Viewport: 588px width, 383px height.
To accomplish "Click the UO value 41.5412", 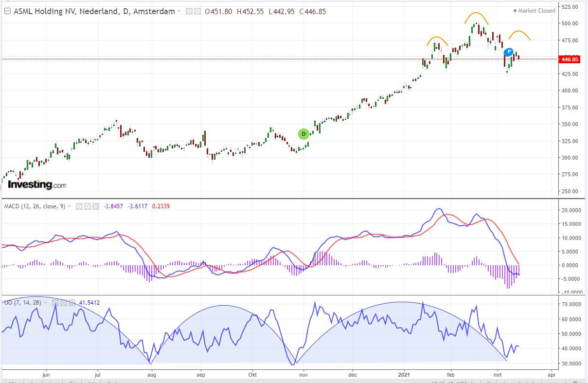I will pyautogui.click(x=89, y=303).
